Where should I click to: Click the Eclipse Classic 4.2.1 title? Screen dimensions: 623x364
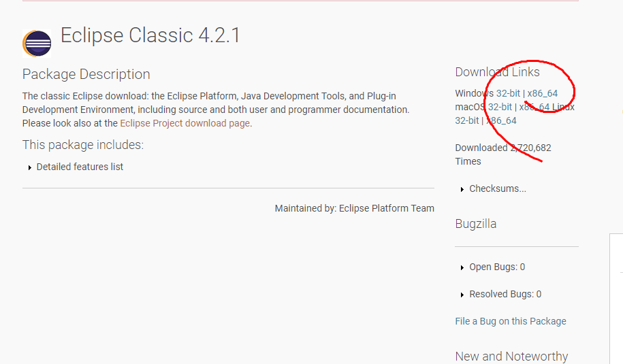(x=150, y=35)
